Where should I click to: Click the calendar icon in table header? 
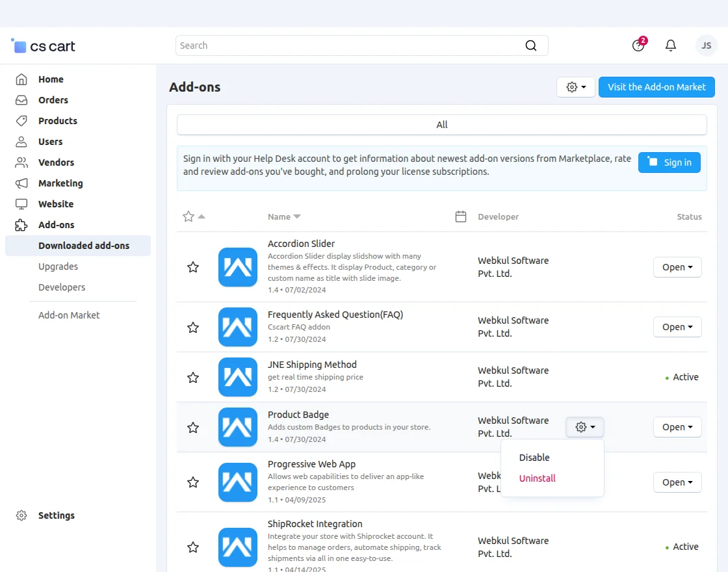[461, 216]
